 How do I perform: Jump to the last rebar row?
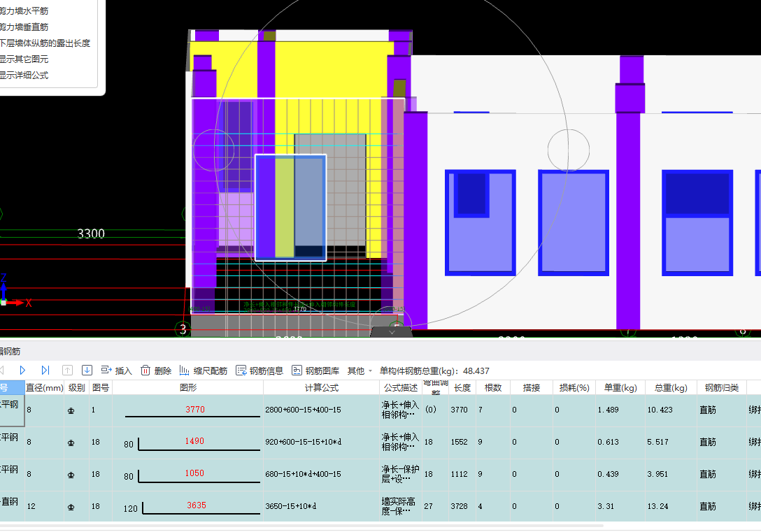45,371
